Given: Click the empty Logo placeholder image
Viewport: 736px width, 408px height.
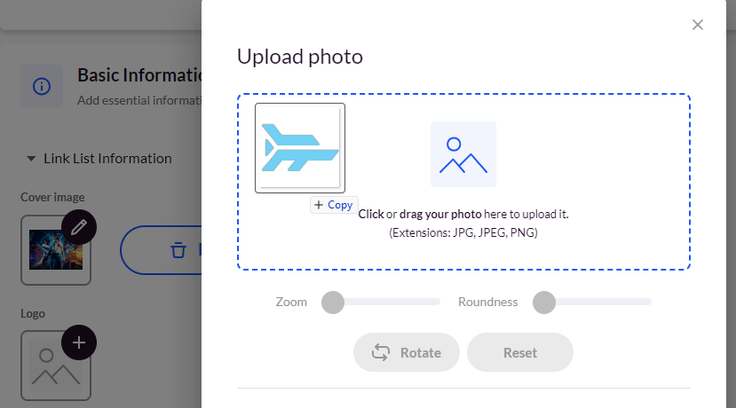Looking at the screenshot, I should pyautogui.click(x=56, y=366).
